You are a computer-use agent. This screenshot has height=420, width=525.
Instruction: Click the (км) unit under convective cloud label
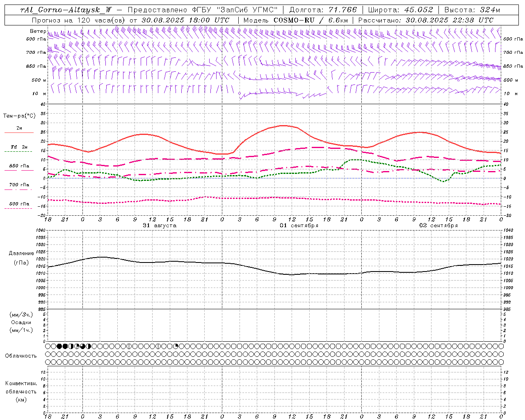click(21, 399)
